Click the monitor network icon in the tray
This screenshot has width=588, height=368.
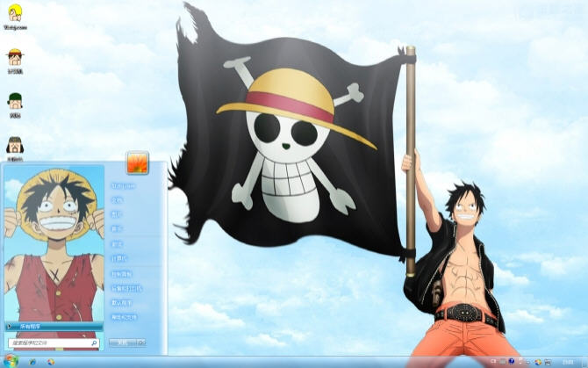coord(548,362)
